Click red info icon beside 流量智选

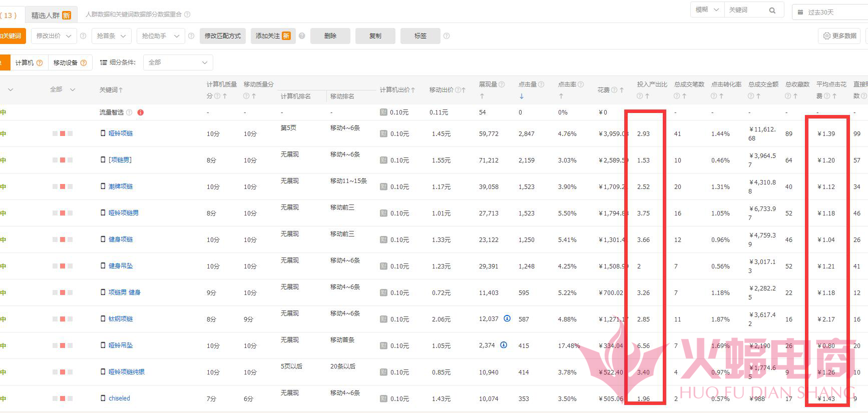tap(141, 112)
